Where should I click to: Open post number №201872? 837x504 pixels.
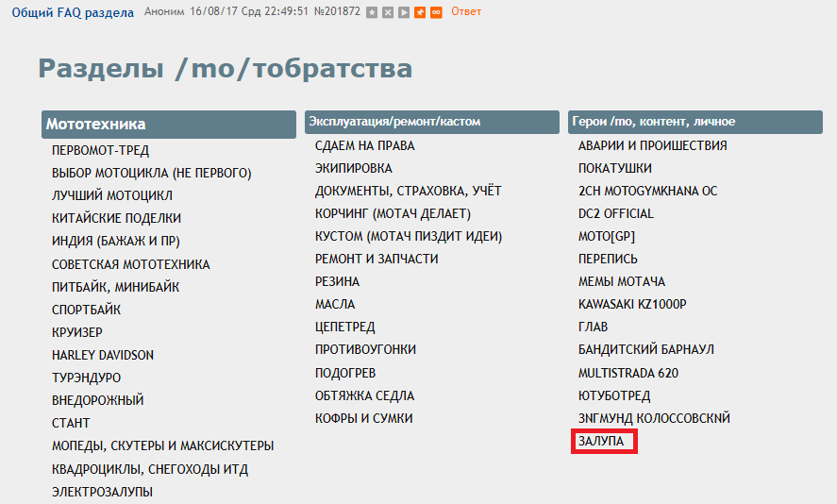[337, 11]
